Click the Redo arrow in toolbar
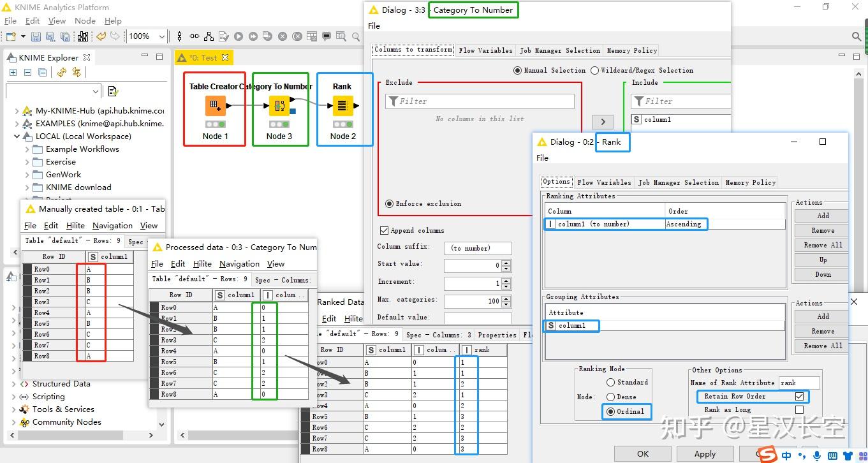 point(115,37)
